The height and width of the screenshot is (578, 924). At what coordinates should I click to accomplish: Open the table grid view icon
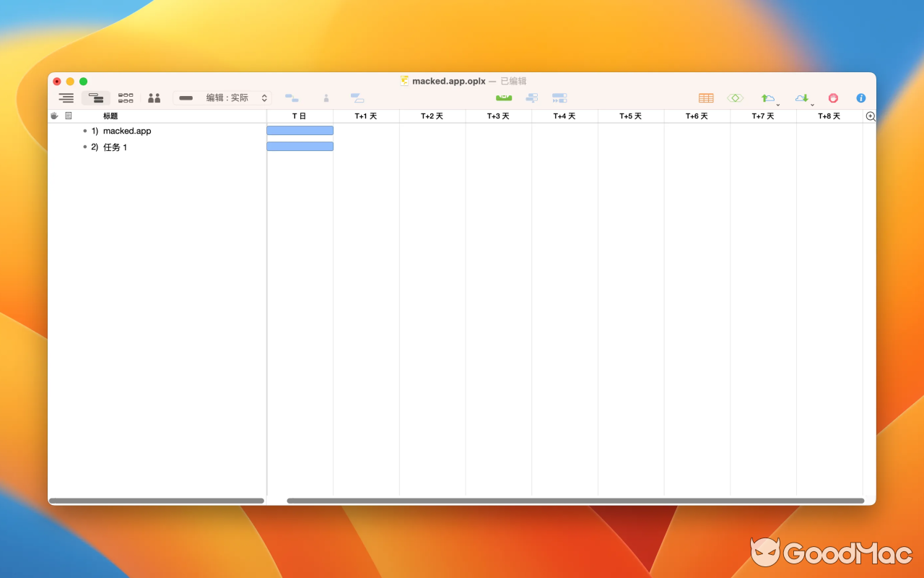coord(706,98)
